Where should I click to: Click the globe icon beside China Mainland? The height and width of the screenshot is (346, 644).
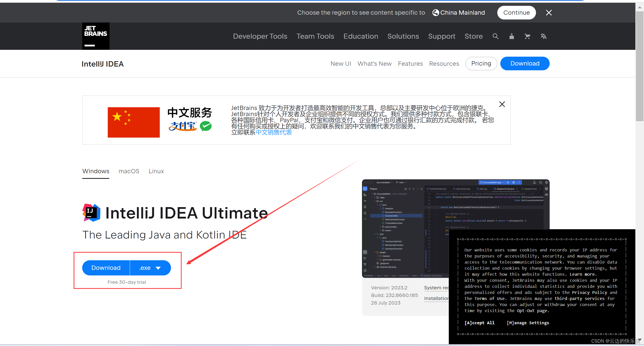click(x=436, y=13)
